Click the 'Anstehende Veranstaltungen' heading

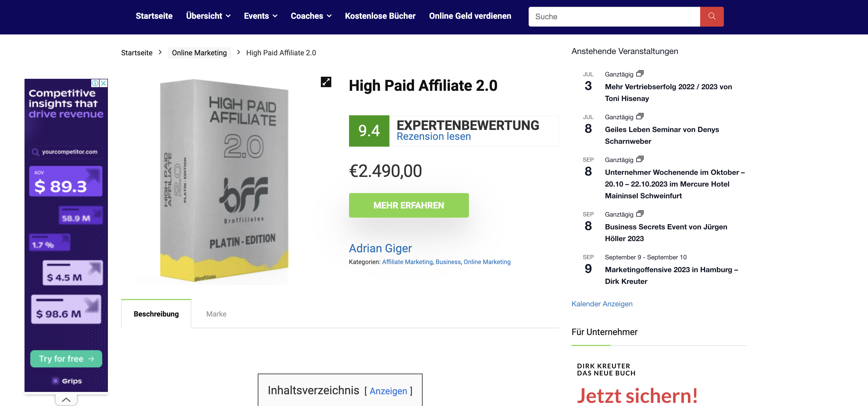point(624,51)
